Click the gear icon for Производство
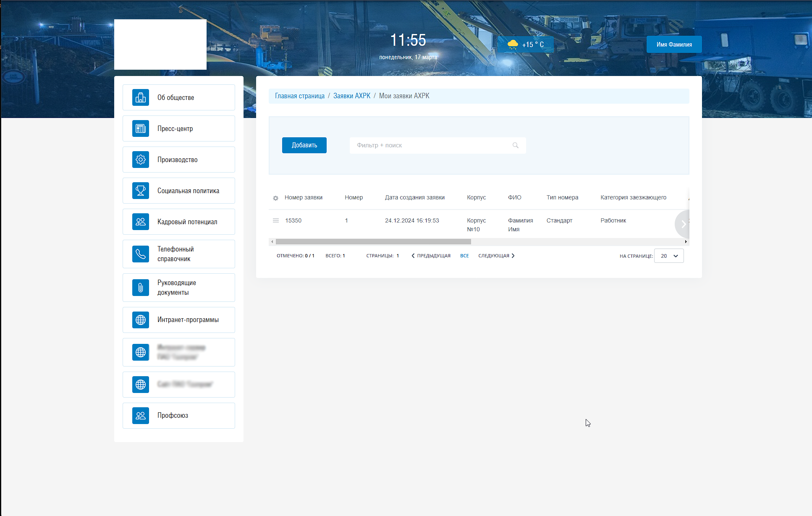 point(141,160)
